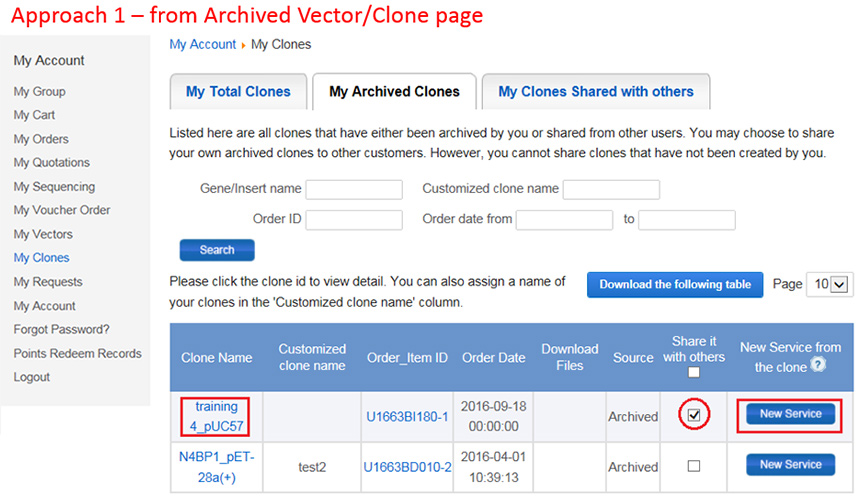Open the training 4_pUC57 clone link
The image size is (860, 497).
tap(216, 416)
